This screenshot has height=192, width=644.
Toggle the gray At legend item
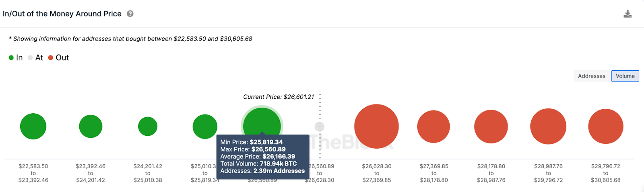[35, 58]
